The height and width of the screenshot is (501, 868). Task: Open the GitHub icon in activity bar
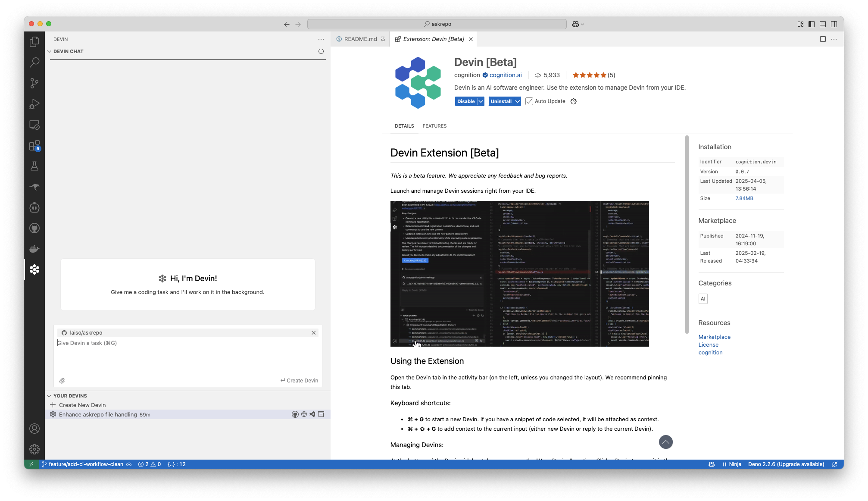point(34,228)
